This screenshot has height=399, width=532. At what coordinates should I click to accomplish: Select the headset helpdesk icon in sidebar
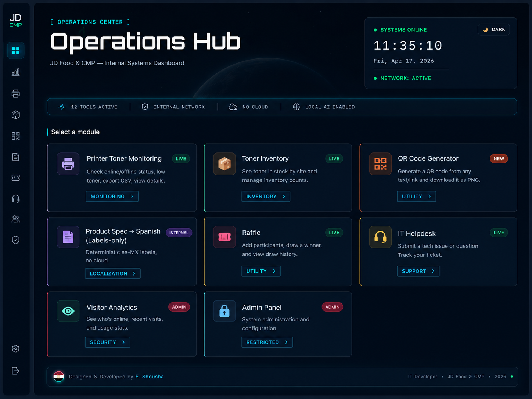15,199
